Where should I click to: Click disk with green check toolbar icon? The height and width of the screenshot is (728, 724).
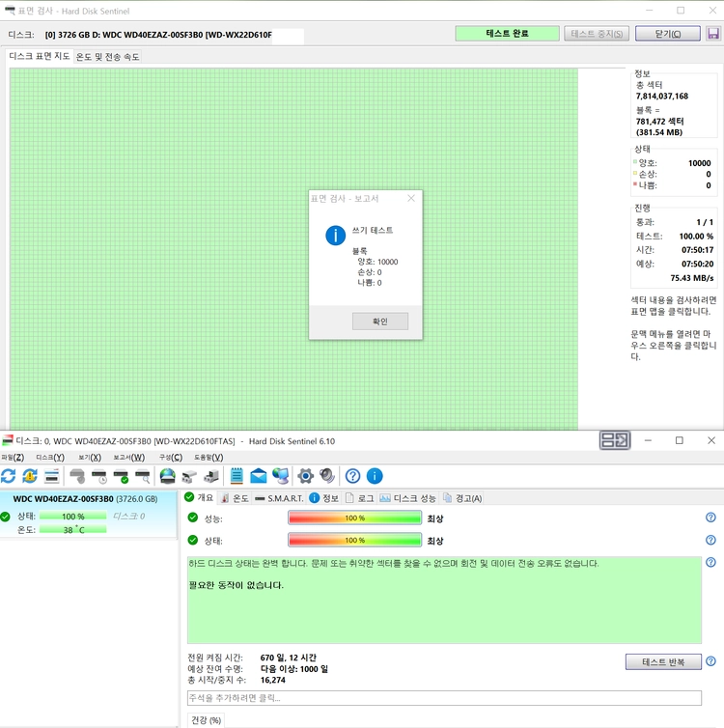(x=121, y=476)
